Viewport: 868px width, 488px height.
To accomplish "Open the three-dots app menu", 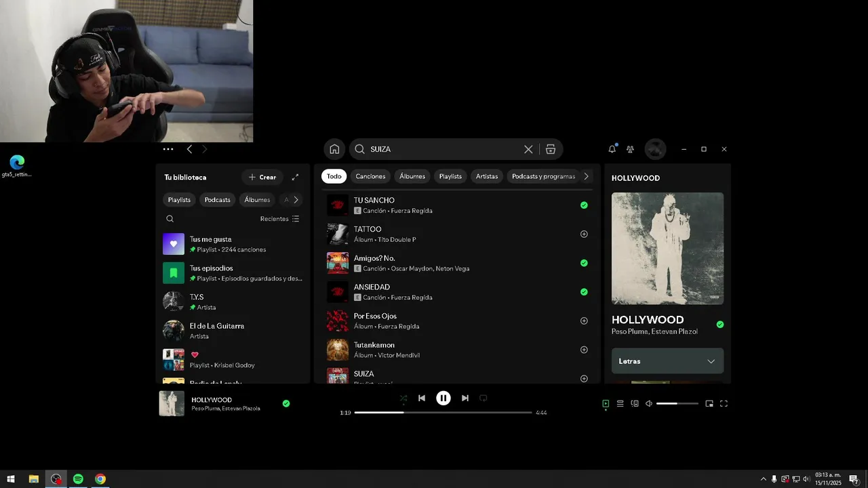I will click(x=168, y=149).
